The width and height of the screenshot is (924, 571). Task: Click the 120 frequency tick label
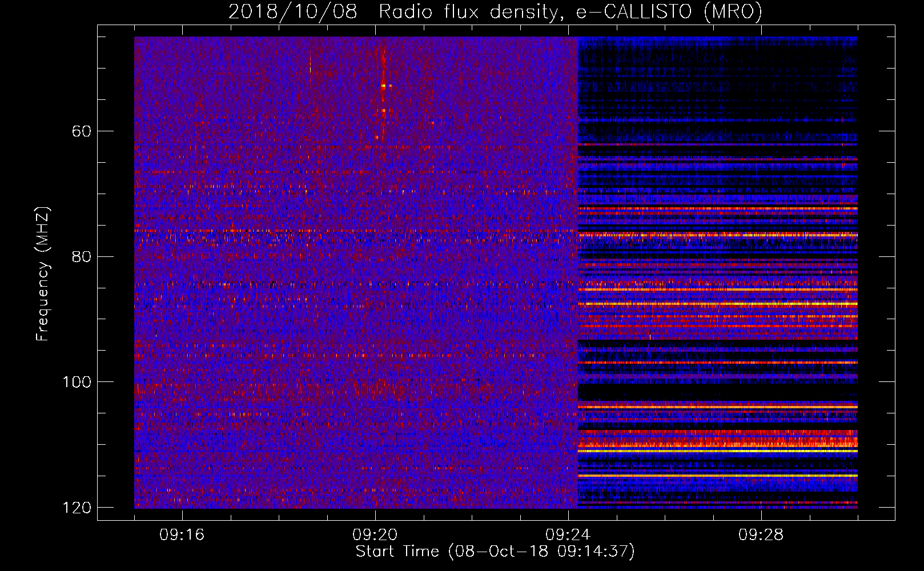(77, 508)
